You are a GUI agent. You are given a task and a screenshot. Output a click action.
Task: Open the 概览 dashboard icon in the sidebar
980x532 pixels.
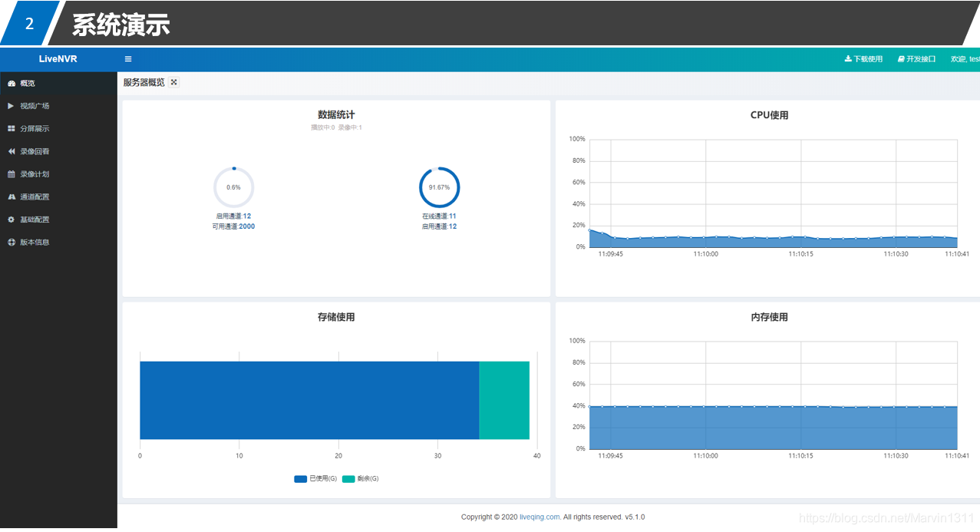(x=12, y=83)
